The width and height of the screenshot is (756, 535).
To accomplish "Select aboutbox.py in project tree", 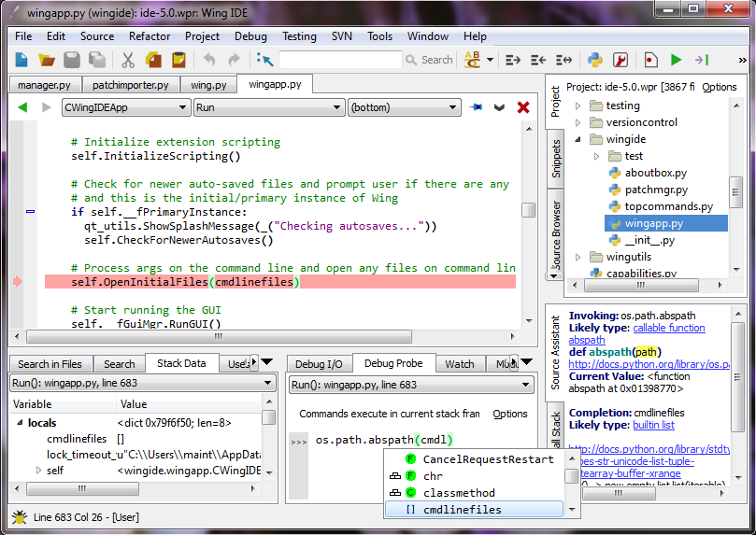I will 656,173.
